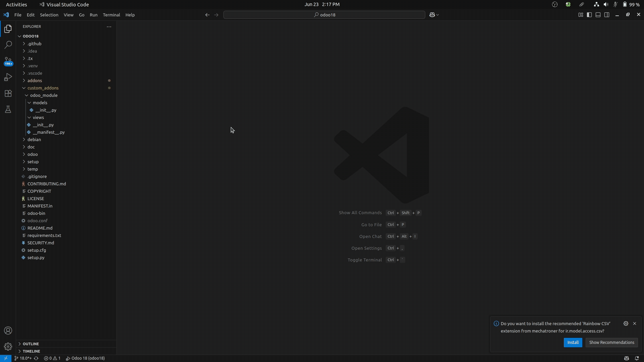Synchronize changes via status bar sync icon
Viewport: 644px width, 362px height.
click(36, 358)
